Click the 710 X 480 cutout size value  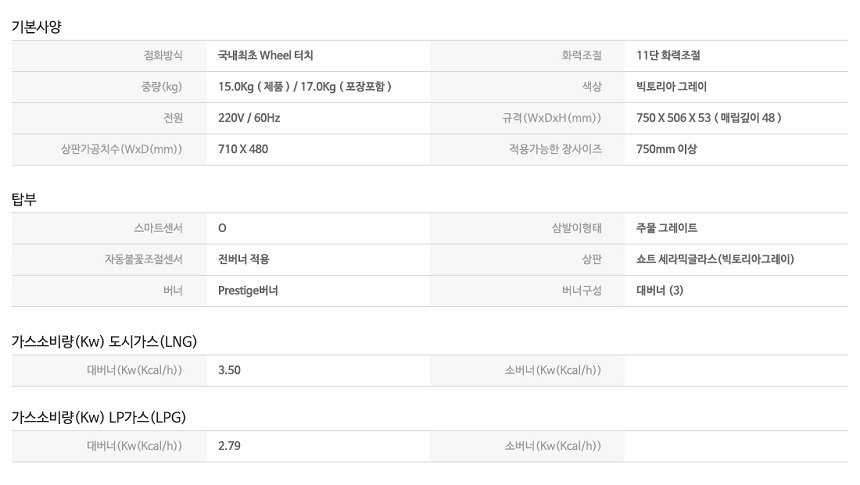[x=243, y=149]
